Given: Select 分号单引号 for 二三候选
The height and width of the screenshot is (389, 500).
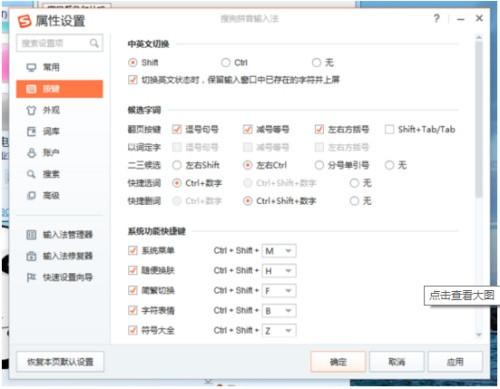Looking at the screenshot, I should pyautogui.click(x=319, y=165).
